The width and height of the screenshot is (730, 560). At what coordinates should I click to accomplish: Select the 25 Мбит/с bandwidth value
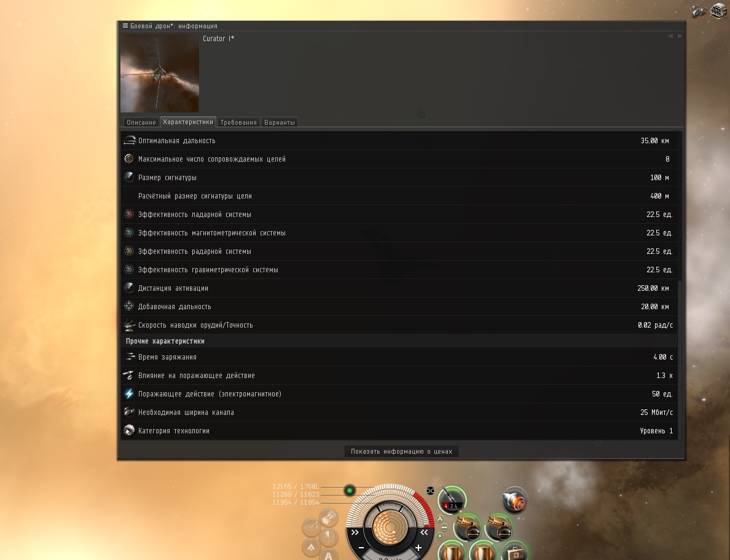click(656, 412)
